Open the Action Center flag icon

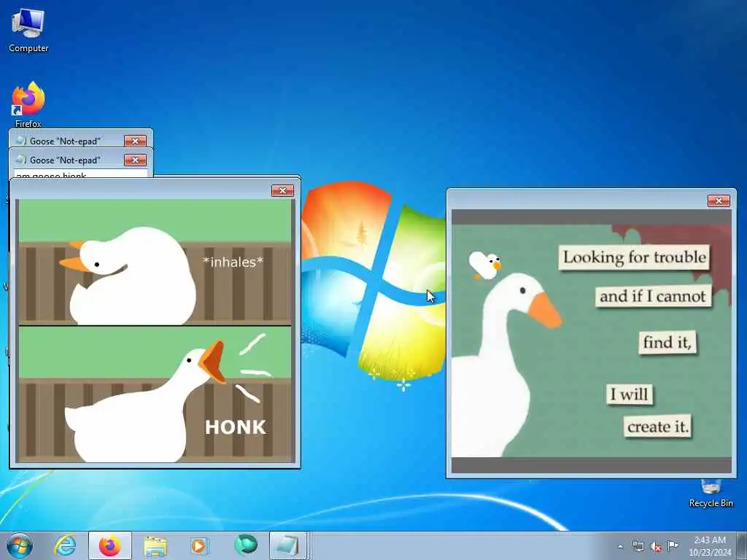tap(673, 545)
